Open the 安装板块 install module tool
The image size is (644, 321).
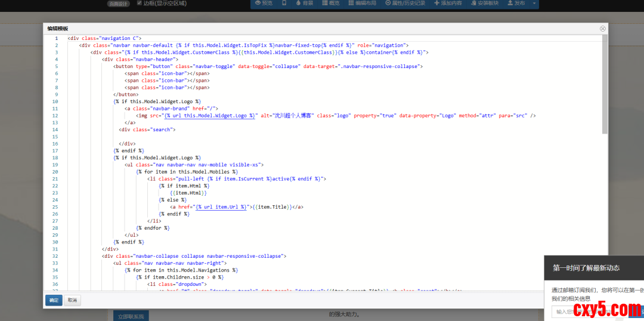[484, 3]
